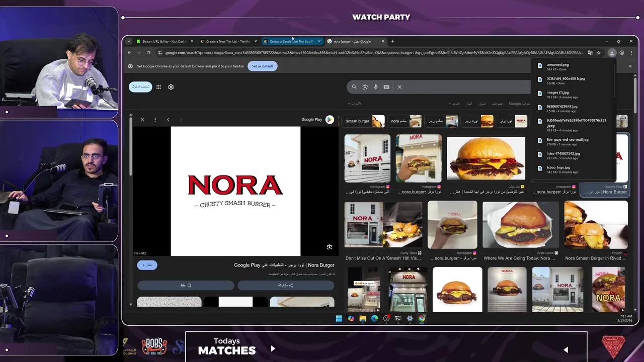The image size is (644, 362).
Task: Bookmark this page with the star icon
Action: coord(599,53)
